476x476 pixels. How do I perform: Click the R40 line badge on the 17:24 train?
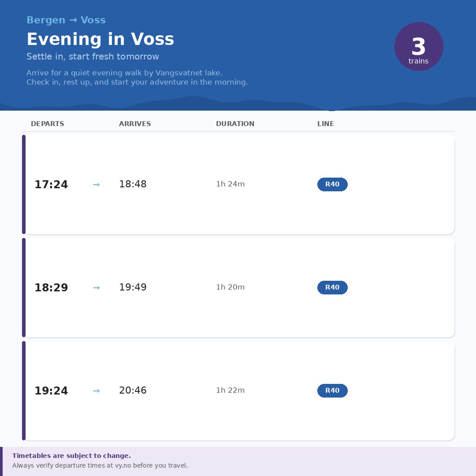(x=332, y=184)
